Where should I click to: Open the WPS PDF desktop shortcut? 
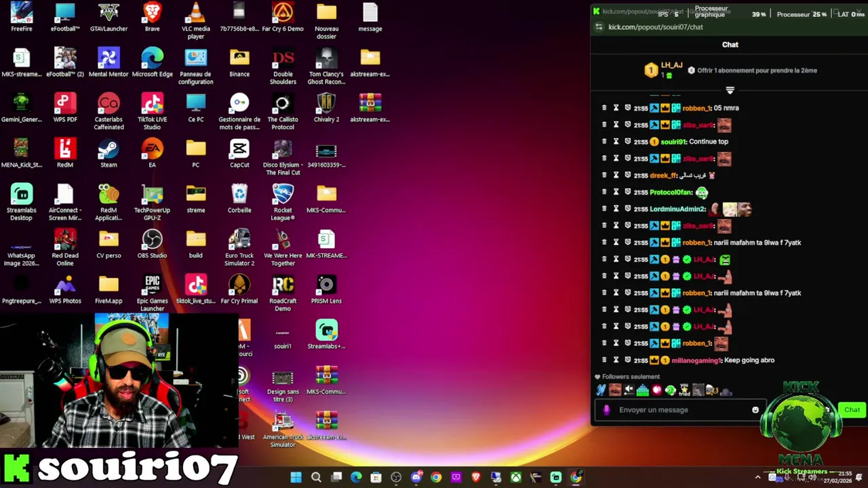pos(65,108)
